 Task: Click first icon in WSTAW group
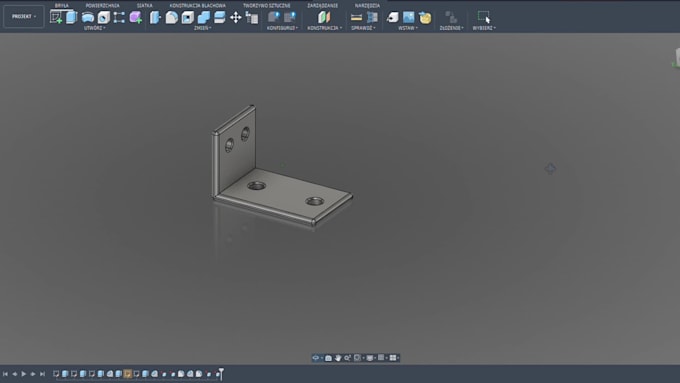(x=392, y=17)
